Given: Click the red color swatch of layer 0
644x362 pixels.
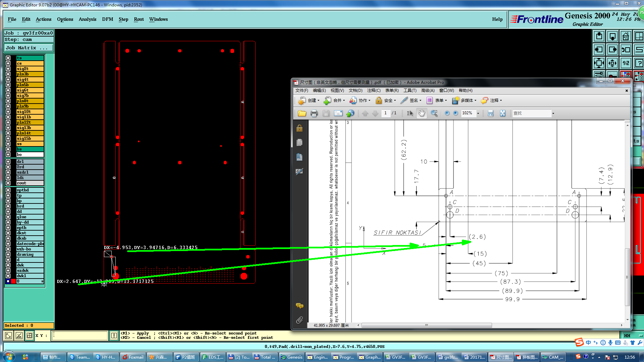Looking at the screenshot, I should click(x=13, y=281).
